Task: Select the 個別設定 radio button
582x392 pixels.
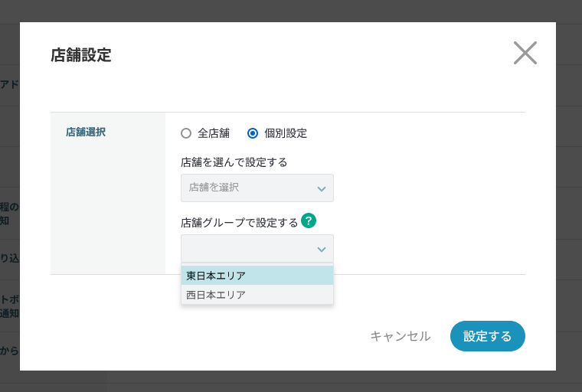Action: click(x=253, y=133)
